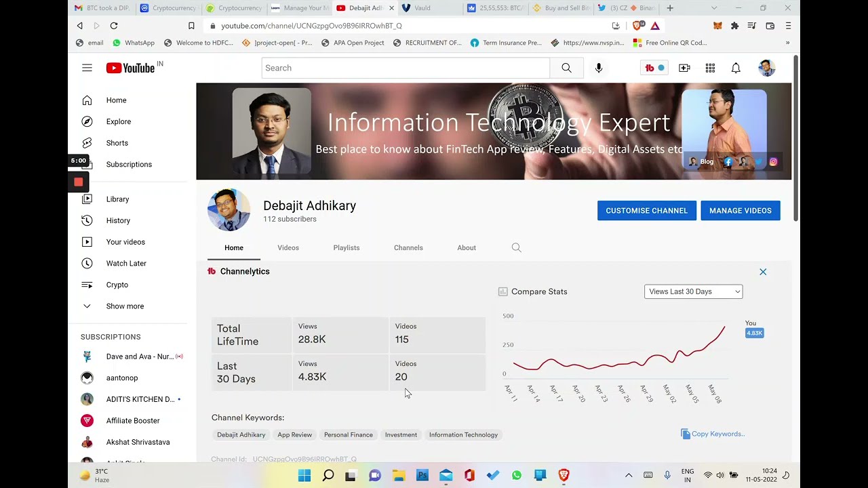Open the Brave Wallet icon
This screenshot has width=868, height=488.
[770, 26]
